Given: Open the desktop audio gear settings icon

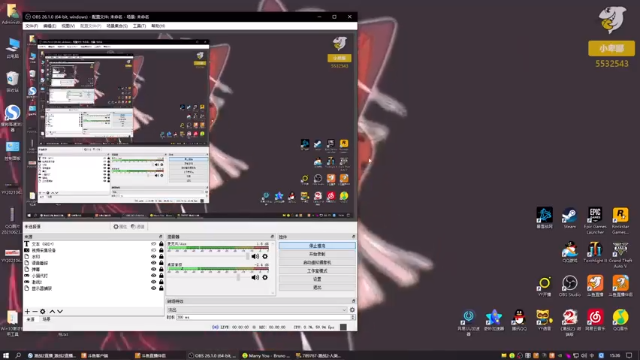Looking at the screenshot, I should tap(265, 278).
